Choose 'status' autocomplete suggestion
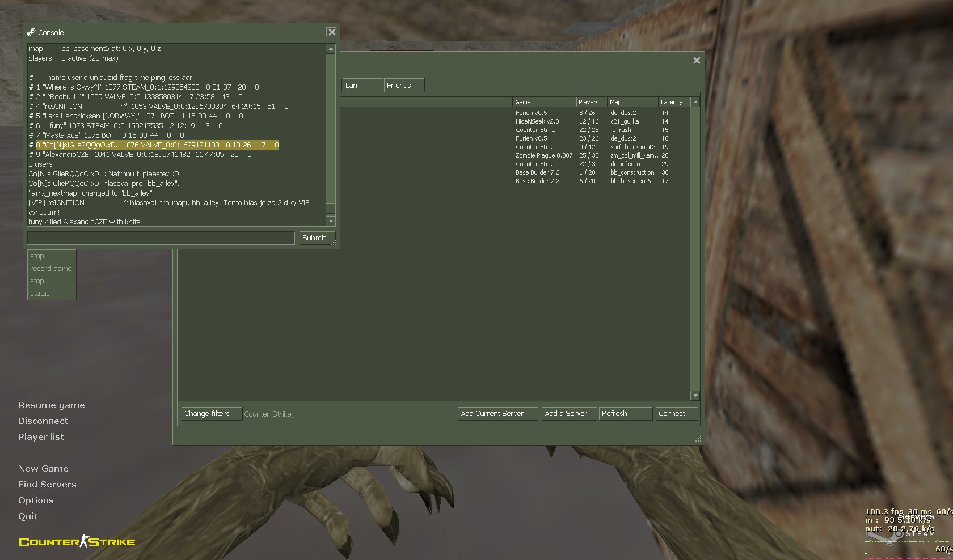 click(51, 294)
